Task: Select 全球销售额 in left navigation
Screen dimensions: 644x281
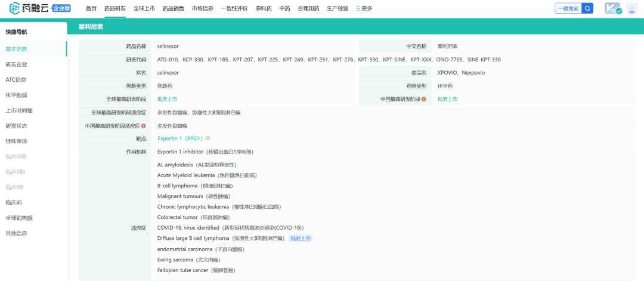Action: [x=18, y=218]
